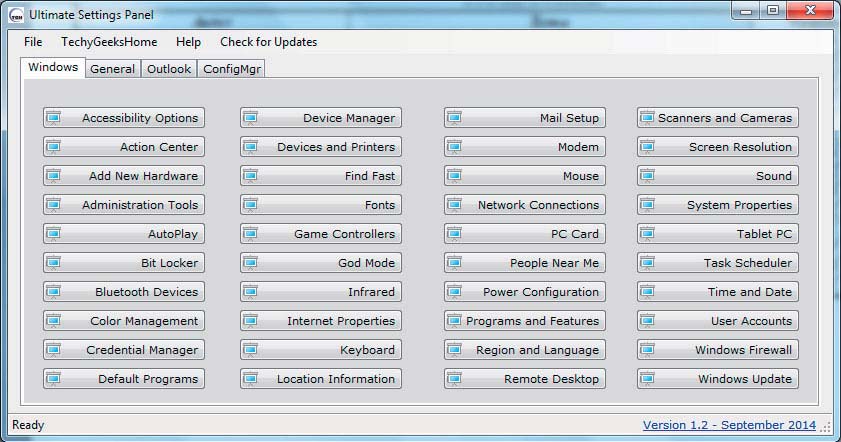Open Color Management
This screenshot has width=841, height=442.
tap(124, 320)
